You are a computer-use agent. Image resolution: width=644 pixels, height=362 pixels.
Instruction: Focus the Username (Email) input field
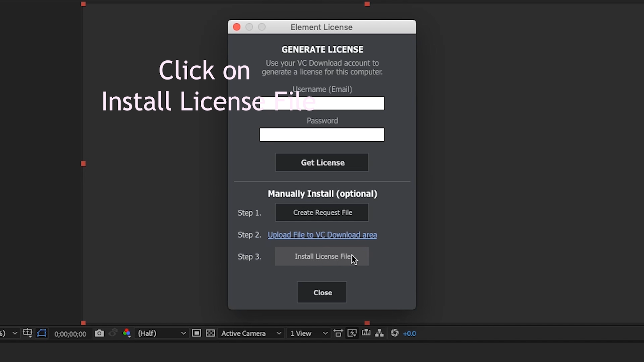[x=322, y=103]
